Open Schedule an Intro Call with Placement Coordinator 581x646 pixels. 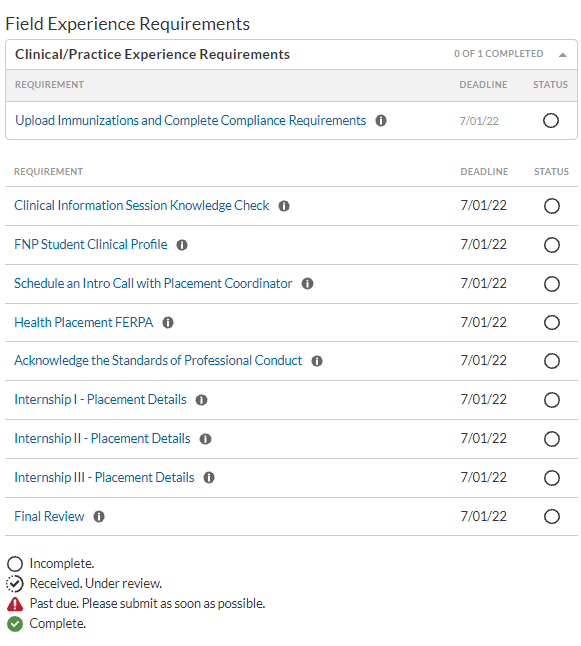pyautogui.click(x=153, y=283)
